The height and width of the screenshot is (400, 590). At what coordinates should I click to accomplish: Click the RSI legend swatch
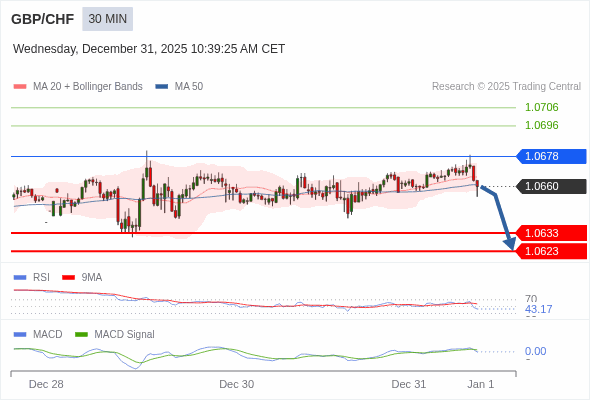tap(20, 278)
